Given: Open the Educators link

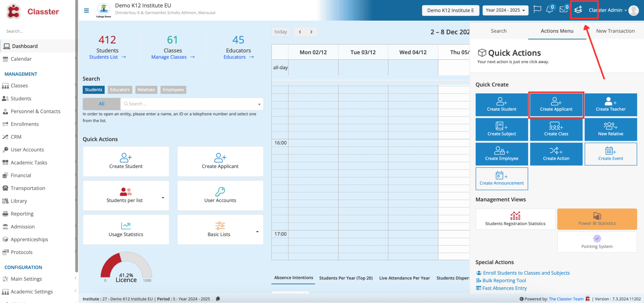Looking at the screenshot, I should point(238,57).
